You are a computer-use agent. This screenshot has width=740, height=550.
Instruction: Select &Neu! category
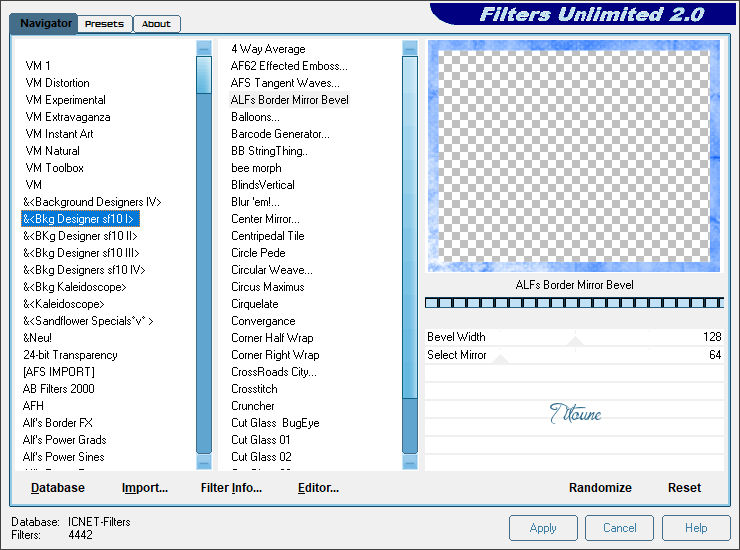point(37,338)
